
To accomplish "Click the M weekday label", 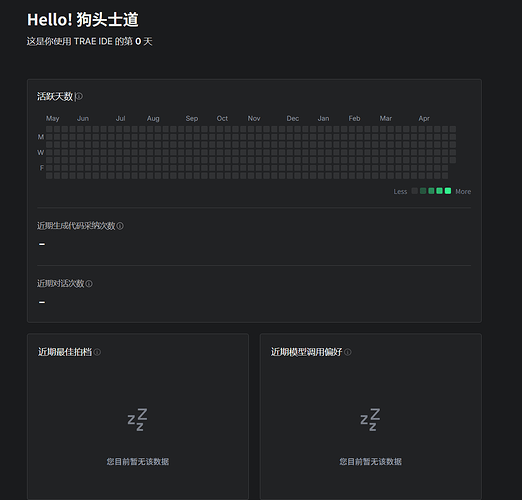I will 41,137.
